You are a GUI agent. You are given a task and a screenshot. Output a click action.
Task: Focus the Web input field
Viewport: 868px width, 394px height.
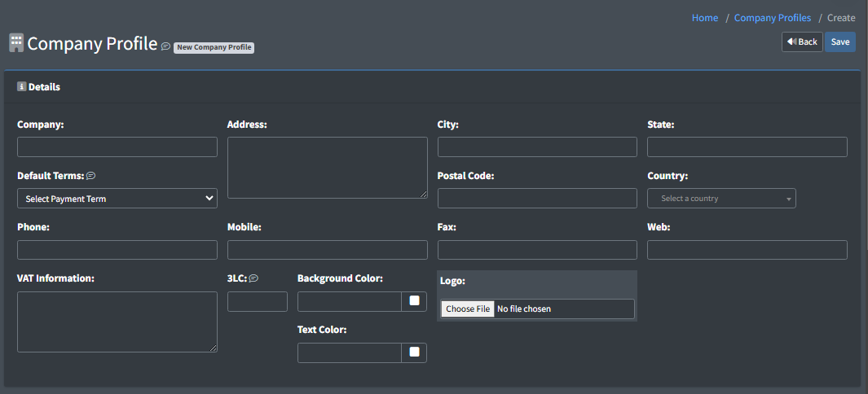click(747, 250)
